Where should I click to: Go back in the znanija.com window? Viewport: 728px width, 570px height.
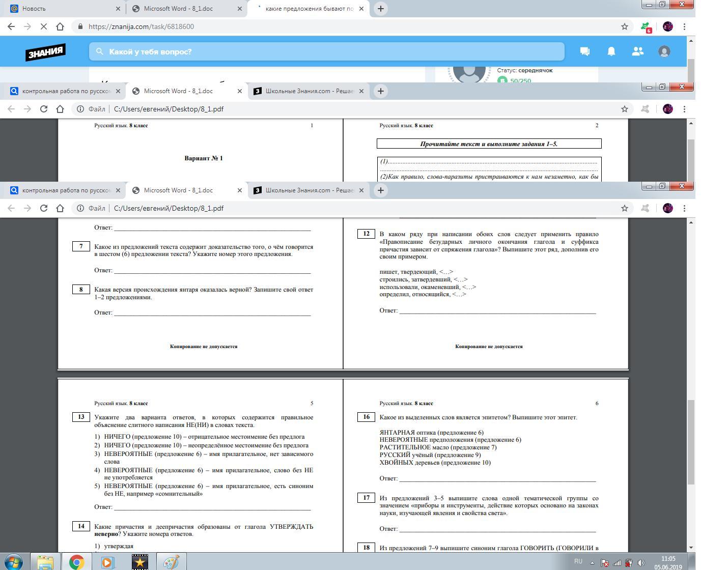[11, 26]
